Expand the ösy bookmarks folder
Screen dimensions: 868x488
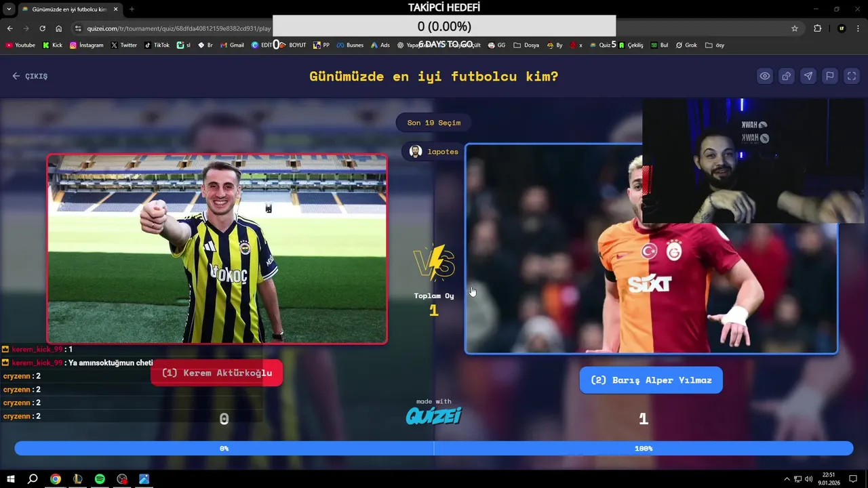tap(715, 45)
